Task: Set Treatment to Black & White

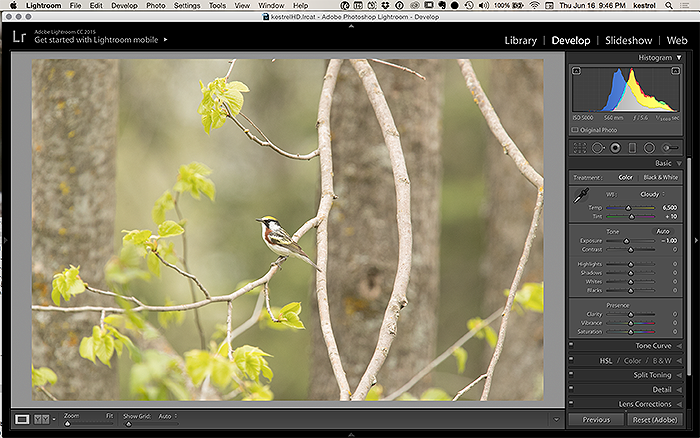Action: coord(660,177)
